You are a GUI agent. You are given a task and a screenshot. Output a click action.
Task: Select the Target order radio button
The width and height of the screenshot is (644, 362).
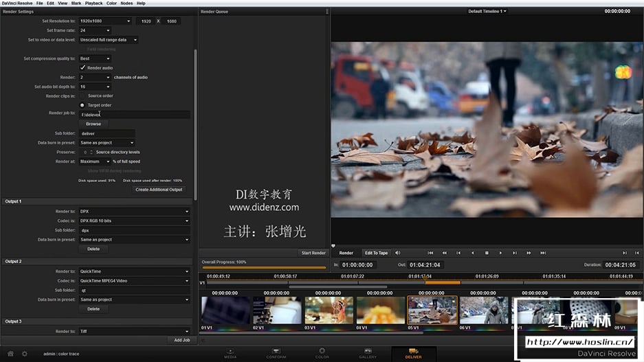(x=82, y=105)
